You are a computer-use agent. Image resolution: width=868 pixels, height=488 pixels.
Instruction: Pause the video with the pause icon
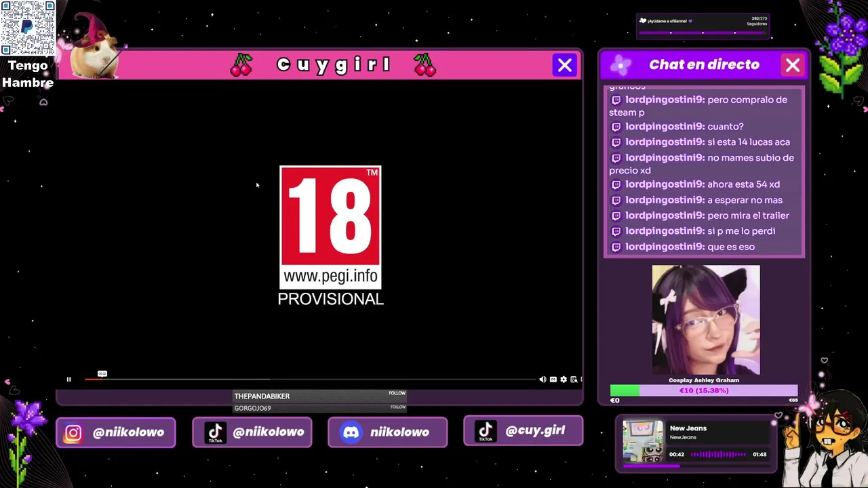(68, 380)
